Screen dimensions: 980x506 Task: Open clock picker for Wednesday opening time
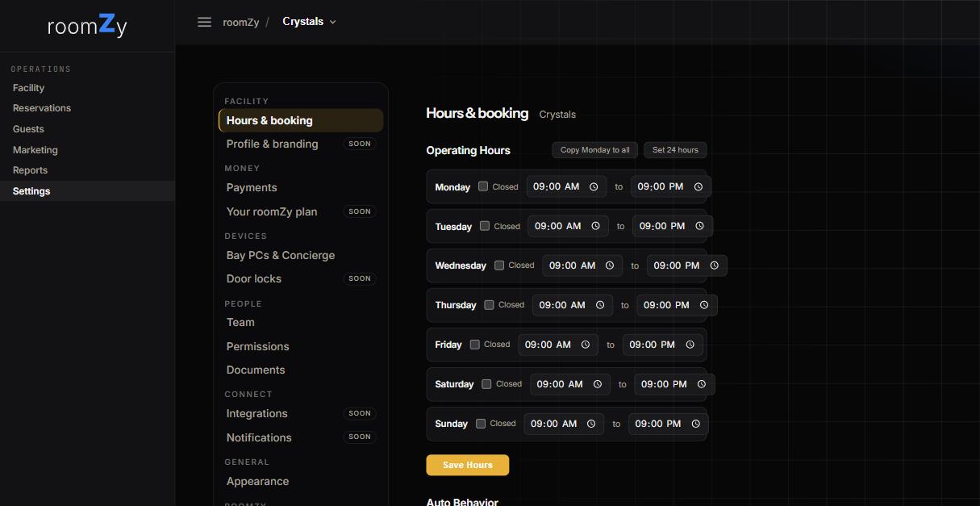click(610, 266)
